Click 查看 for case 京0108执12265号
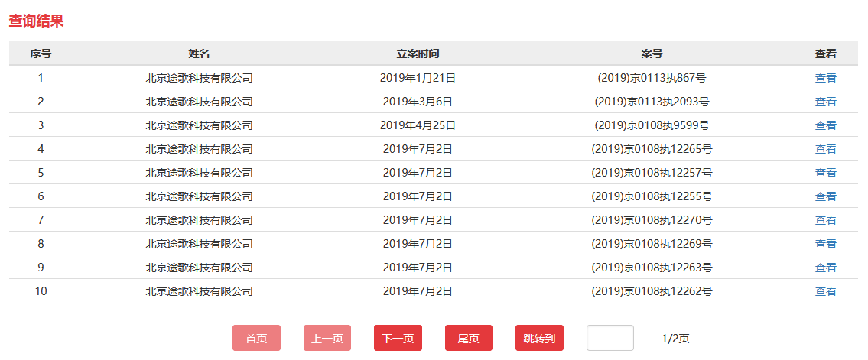The height and width of the screenshot is (360, 868). (825, 148)
